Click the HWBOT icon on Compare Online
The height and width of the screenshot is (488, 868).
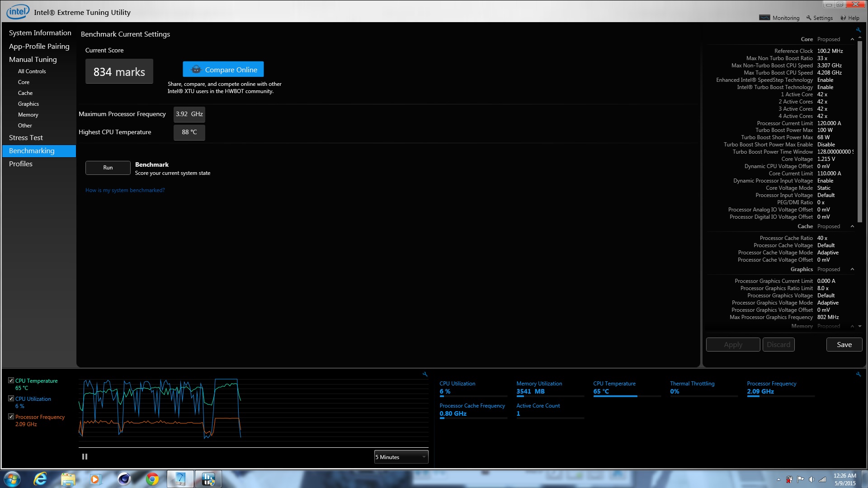point(196,70)
